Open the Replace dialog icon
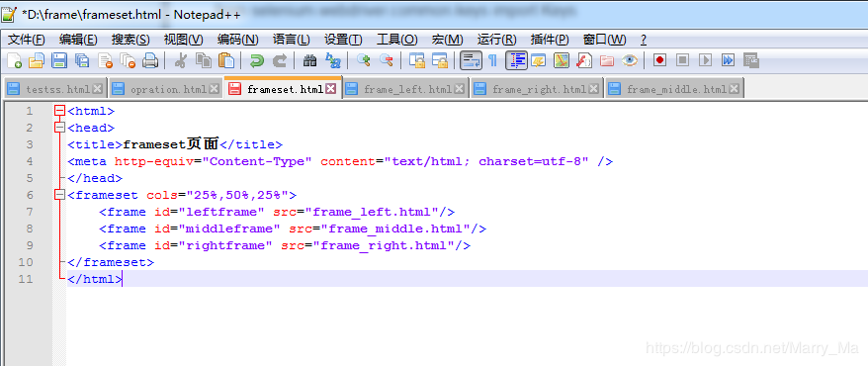Screen dimensions: 868x366 [333, 60]
